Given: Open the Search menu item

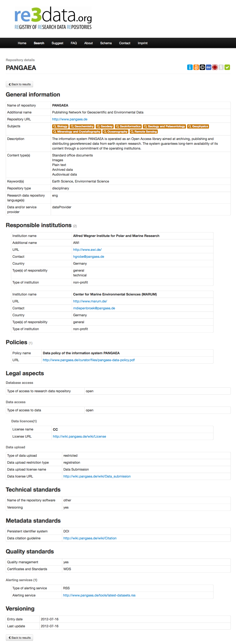Looking at the screenshot, I should (x=39, y=43).
